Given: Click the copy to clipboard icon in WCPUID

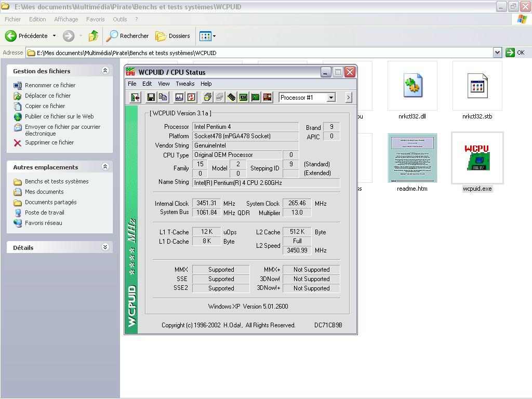Looking at the screenshot, I should (x=163, y=98).
